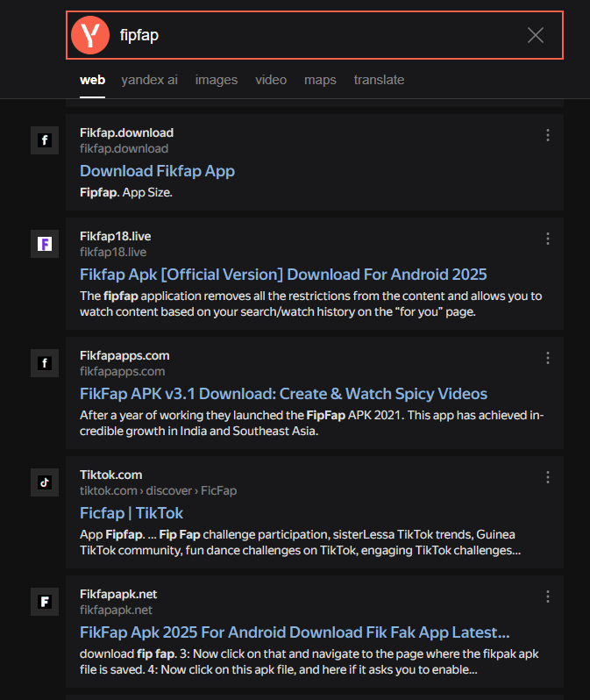Open FikFap APK v3.1 Download link
The image size is (590, 700).
pyautogui.click(x=283, y=394)
